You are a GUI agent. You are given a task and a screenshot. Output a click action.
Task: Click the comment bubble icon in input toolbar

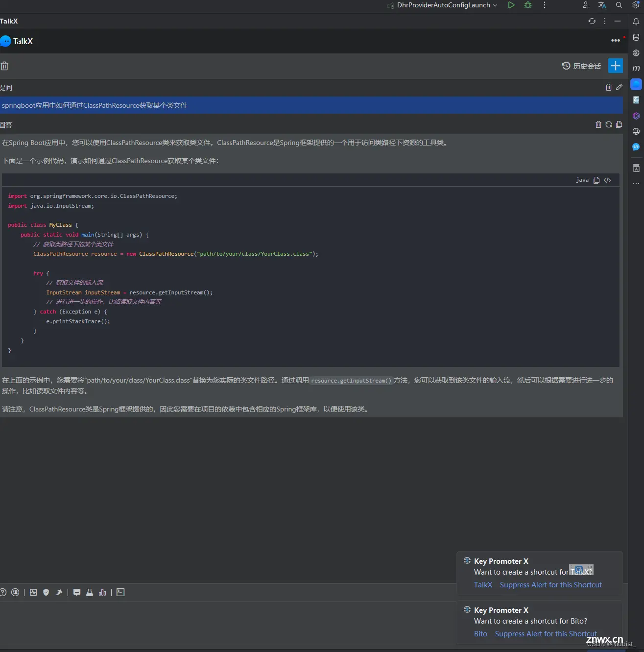pos(77,592)
